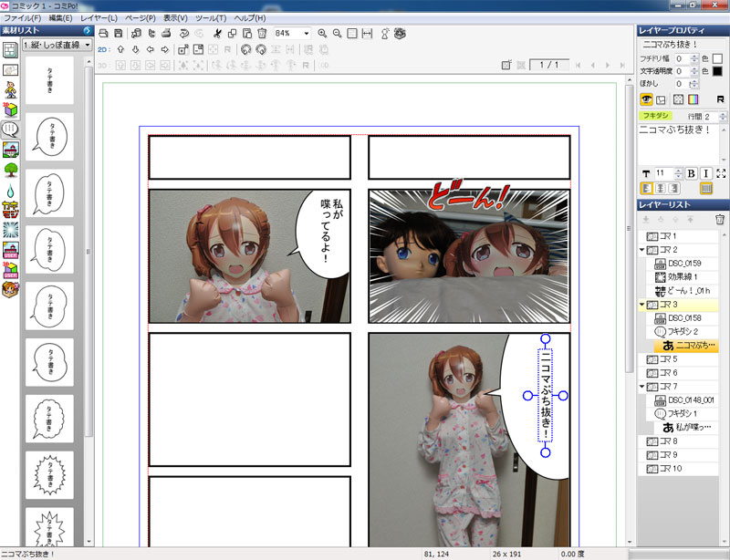
Task: Open the ファイル(F) menu
Action: click(22, 18)
